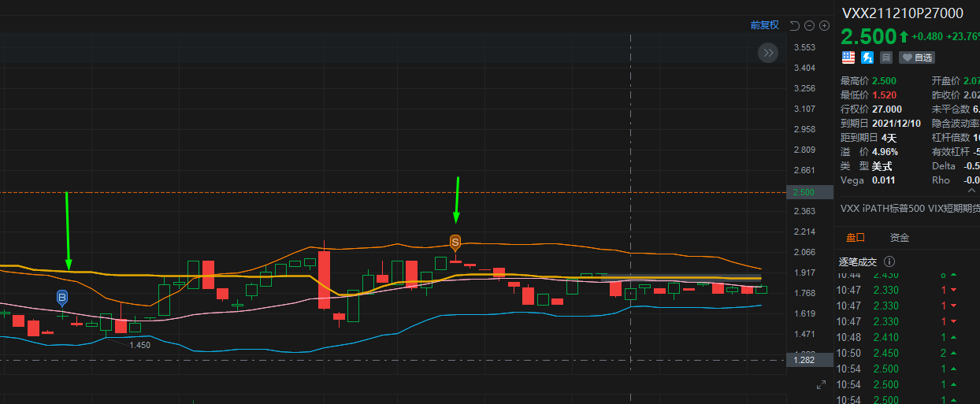
Task: Click the undo/reset chart view icon
Action: [x=795, y=25]
